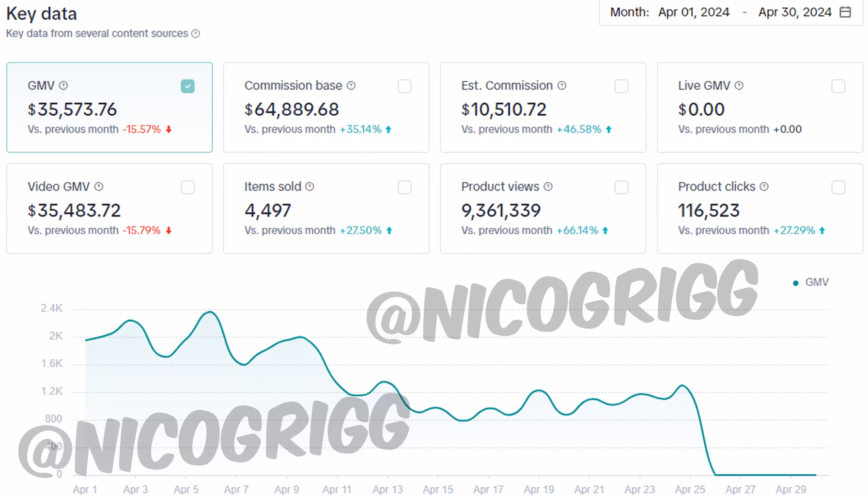Click the help icon next to Video GMV
This screenshot has width=868, height=496.
[x=99, y=186]
